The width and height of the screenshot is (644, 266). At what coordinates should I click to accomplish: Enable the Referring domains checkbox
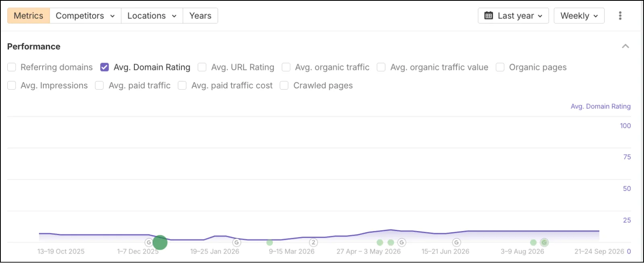click(x=12, y=67)
